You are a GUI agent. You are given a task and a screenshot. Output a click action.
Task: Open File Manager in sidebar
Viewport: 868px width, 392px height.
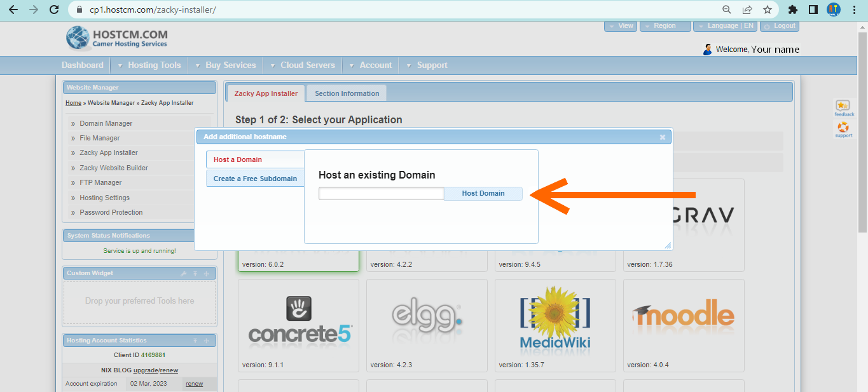coord(100,138)
